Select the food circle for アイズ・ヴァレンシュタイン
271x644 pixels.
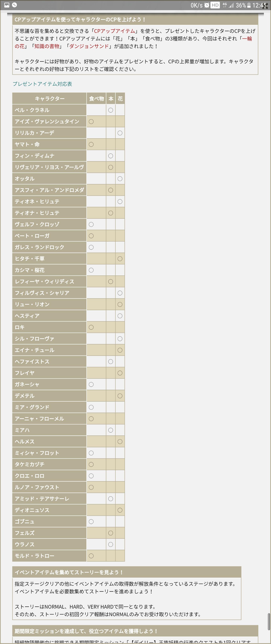[x=91, y=122]
